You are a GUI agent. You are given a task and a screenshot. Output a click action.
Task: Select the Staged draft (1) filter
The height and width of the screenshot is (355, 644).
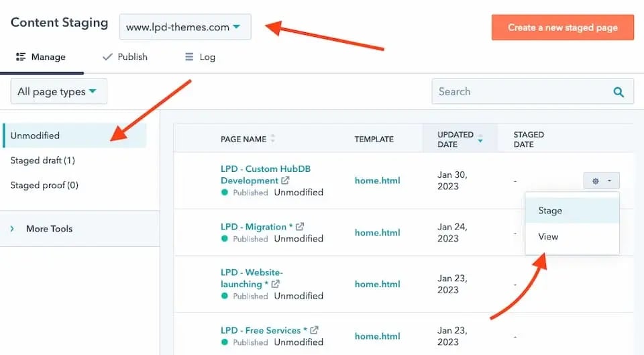pyautogui.click(x=43, y=160)
